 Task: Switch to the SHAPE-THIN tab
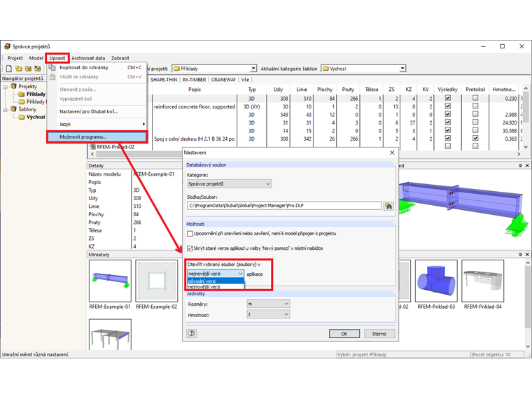click(164, 80)
